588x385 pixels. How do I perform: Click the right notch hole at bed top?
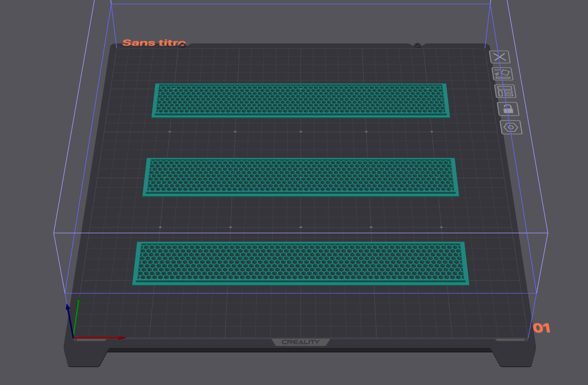tap(417, 45)
